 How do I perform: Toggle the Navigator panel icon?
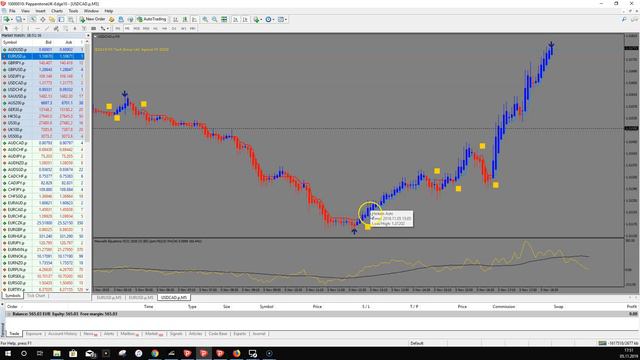52,19
